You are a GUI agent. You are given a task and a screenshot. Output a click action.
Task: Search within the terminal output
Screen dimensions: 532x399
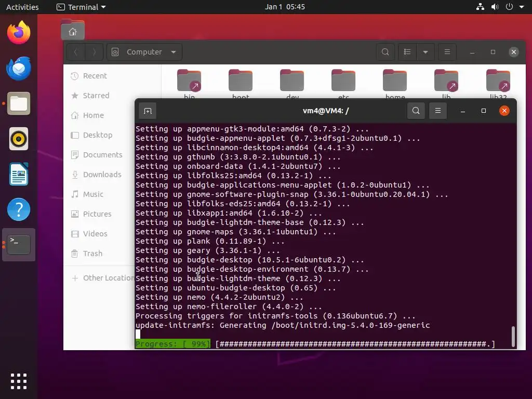[416, 111]
